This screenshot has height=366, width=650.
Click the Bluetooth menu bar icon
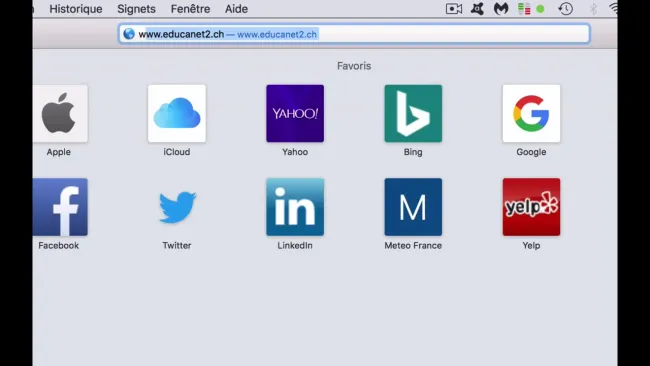click(x=593, y=9)
